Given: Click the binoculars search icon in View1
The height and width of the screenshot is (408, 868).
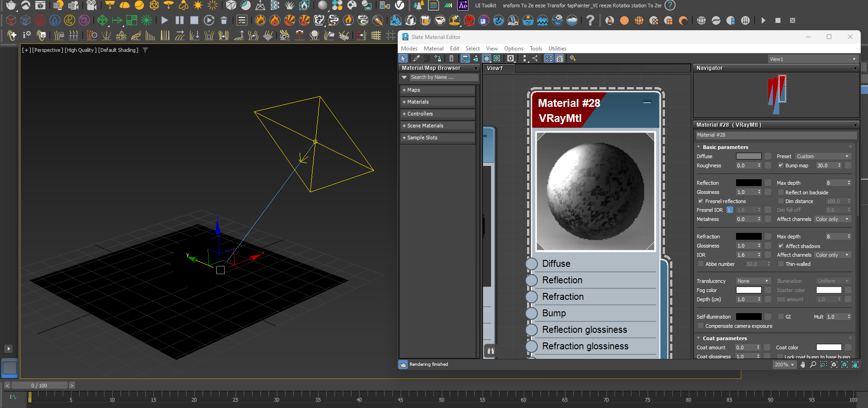Looking at the screenshot, I should pos(491,351).
